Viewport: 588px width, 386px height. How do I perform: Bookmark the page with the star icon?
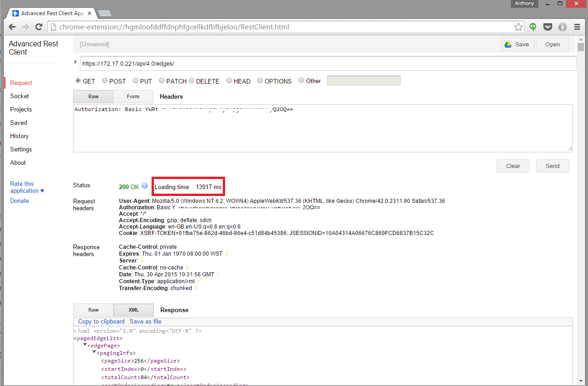point(518,27)
